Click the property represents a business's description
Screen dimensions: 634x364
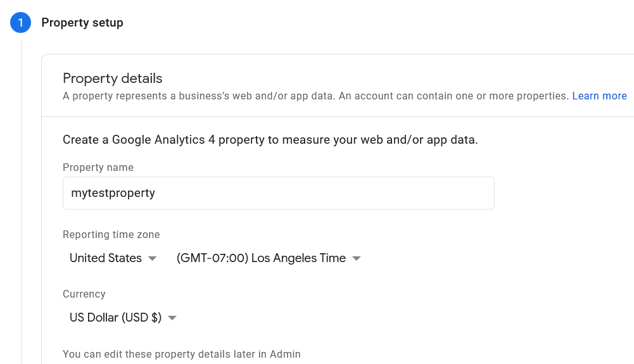coord(316,96)
